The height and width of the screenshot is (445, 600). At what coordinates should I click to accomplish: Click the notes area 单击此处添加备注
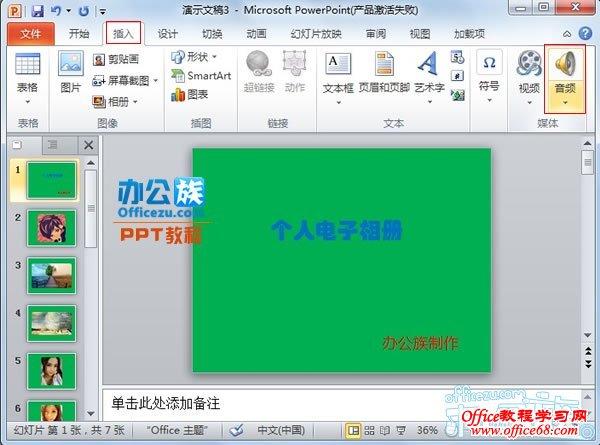tap(166, 403)
